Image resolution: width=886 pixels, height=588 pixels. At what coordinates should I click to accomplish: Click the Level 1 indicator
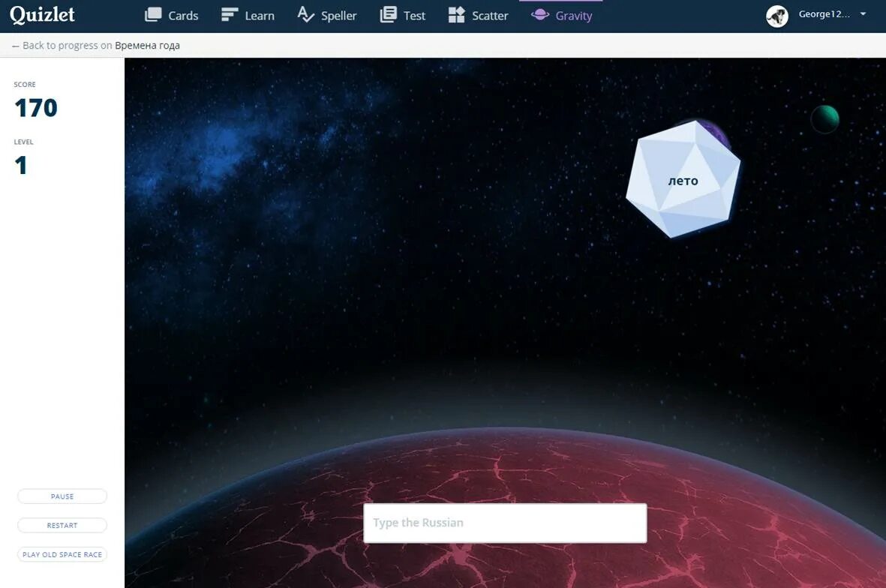(21, 165)
